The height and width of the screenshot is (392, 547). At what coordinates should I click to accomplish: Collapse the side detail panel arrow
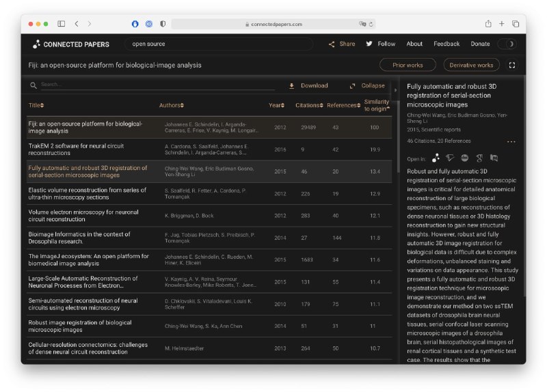pyautogui.click(x=395, y=90)
